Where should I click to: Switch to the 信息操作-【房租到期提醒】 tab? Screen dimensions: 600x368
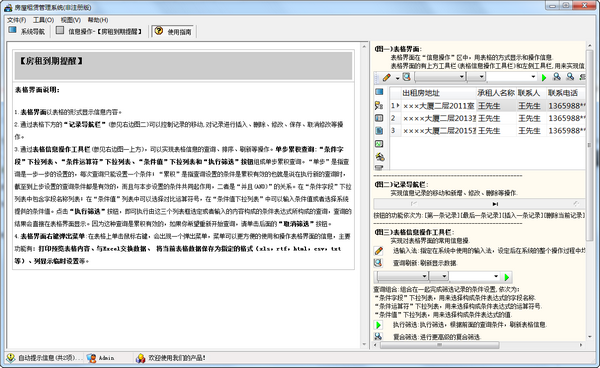click(99, 31)
